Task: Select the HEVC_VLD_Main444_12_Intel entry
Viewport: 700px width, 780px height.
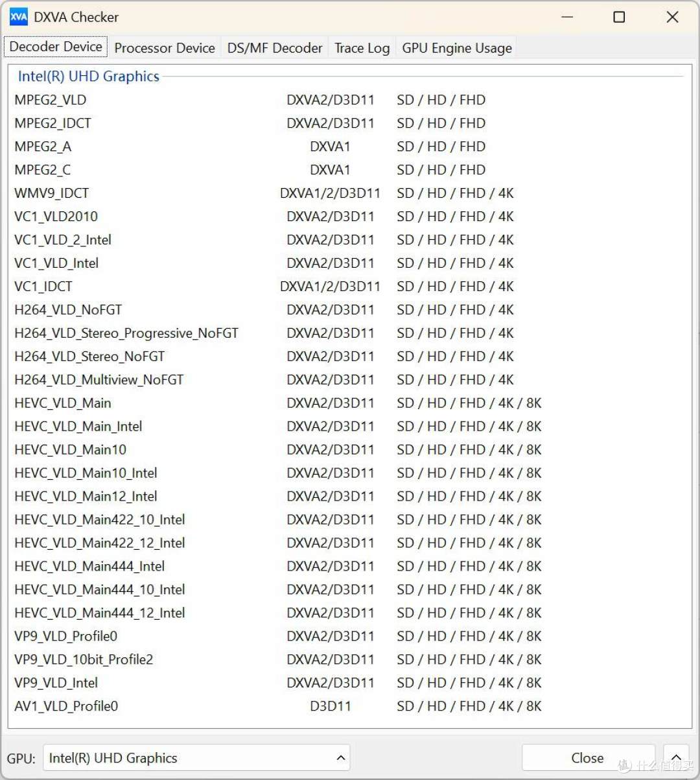Action: point(349,613)
